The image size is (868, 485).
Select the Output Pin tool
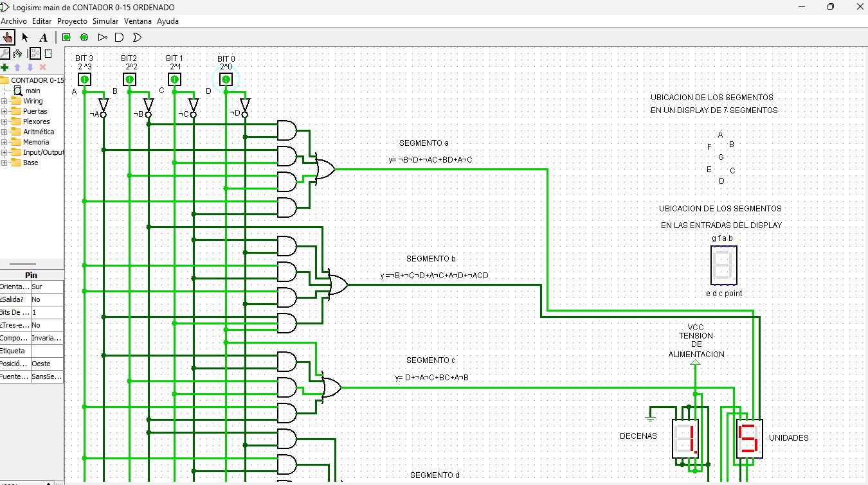coord(84,37)
